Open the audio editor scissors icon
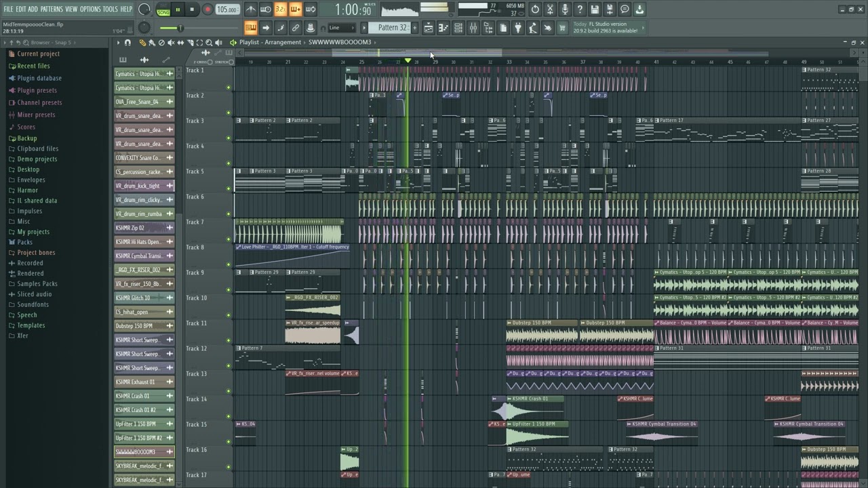This screenshot has height=488, width=868. [550, 9]
